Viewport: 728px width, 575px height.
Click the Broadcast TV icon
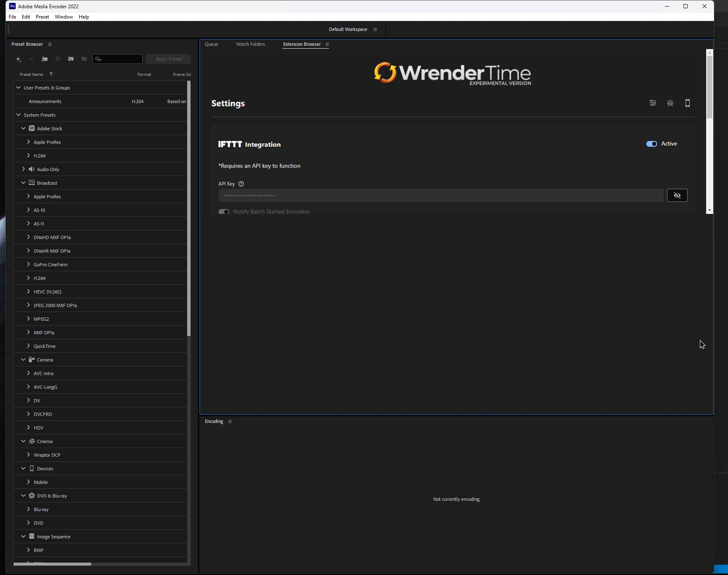coord(32,183)
